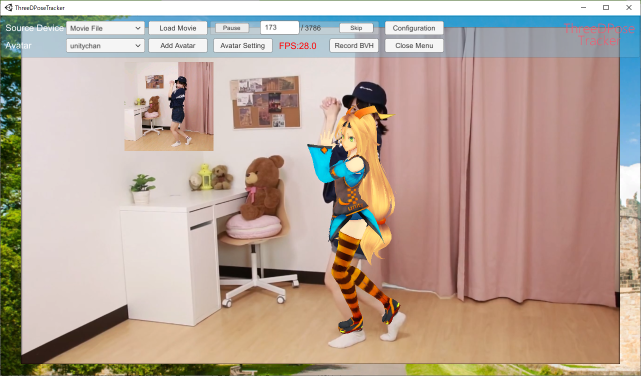Minimize the ThreeDPoseTracker window
641x376 pixels.
583,7
